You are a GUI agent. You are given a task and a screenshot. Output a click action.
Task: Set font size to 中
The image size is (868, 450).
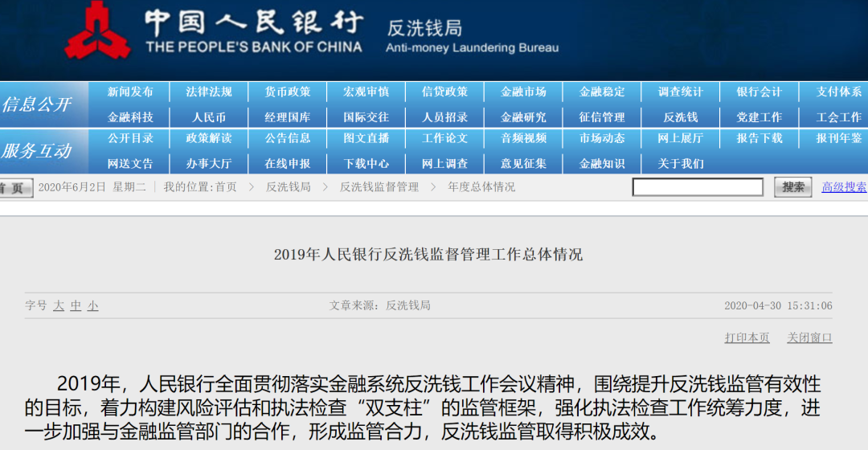click(76, 305)
